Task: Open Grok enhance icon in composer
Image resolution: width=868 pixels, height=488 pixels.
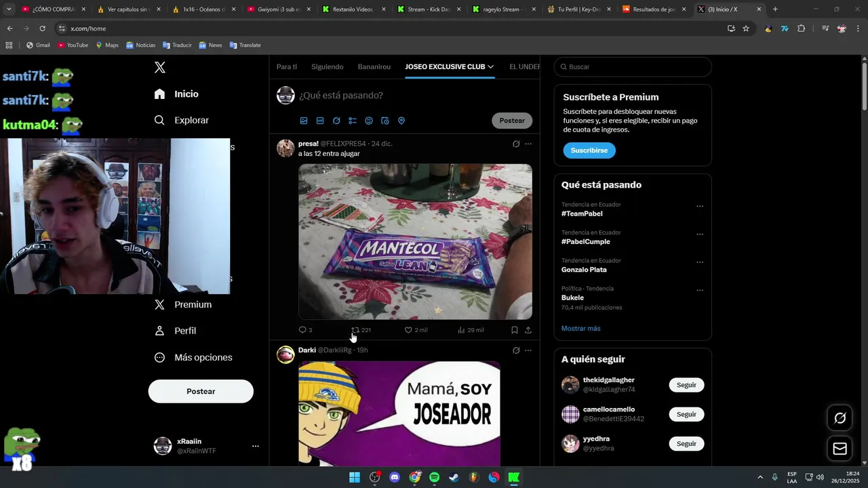Action: tap(336, 121)
